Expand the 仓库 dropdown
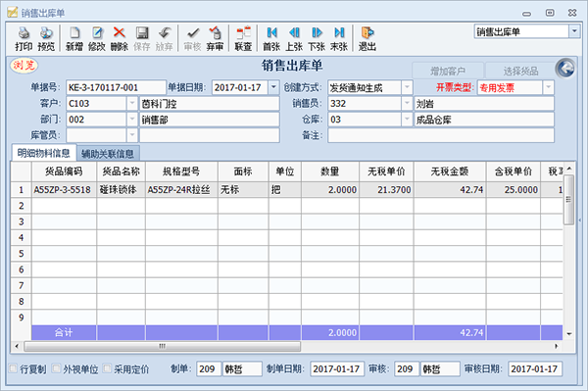This screenshot has width=588, height=391. (407, 120)
